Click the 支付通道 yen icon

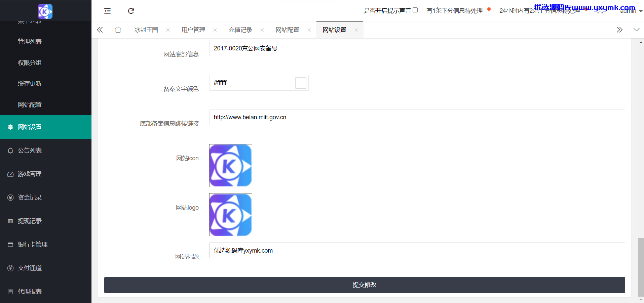pyautogui.click(x=10, y=268)
